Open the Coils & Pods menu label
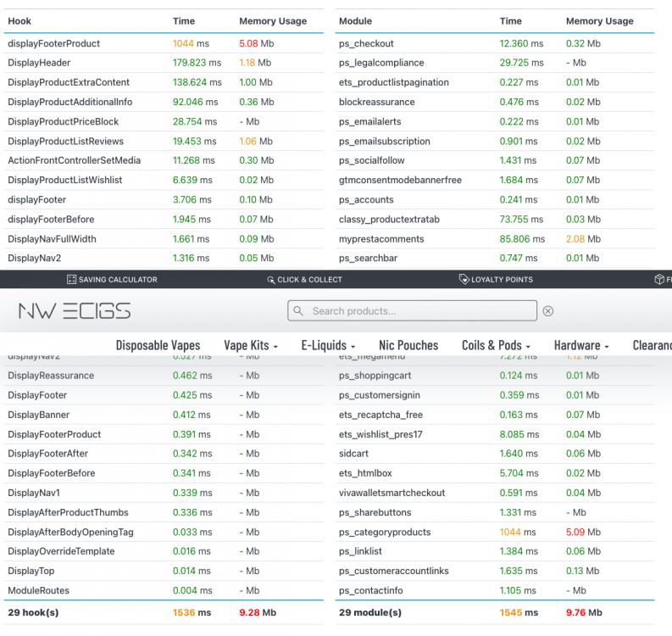 point(492,345)
